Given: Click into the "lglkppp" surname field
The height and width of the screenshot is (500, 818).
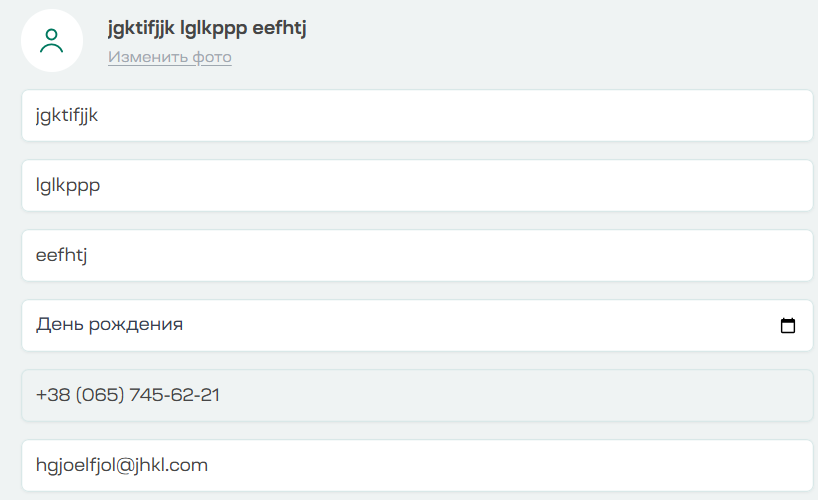Looking at the screenshot, I should tap(416, 185).
